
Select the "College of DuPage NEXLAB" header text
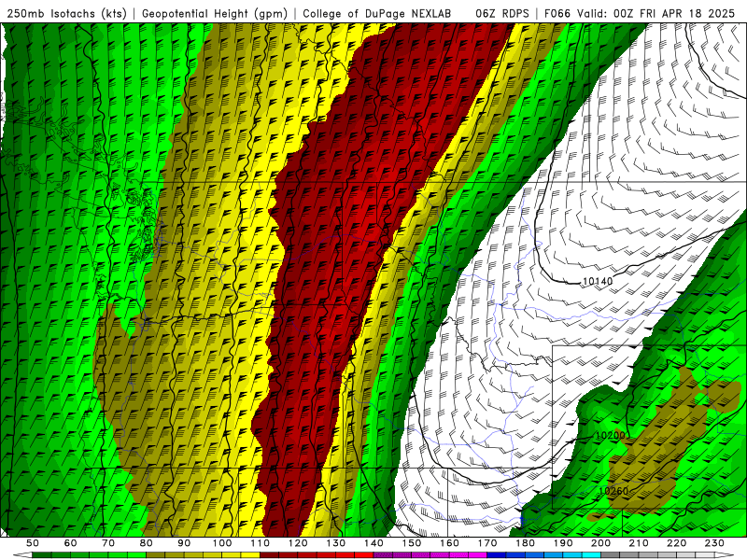pos(376,13)
